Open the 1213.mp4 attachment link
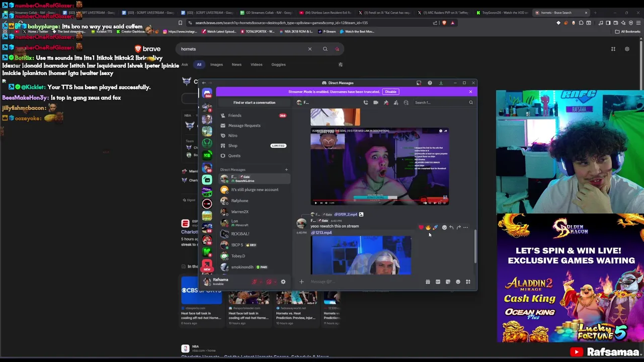The width and height of the screenshot is (644, 362). tap(322, 233)
